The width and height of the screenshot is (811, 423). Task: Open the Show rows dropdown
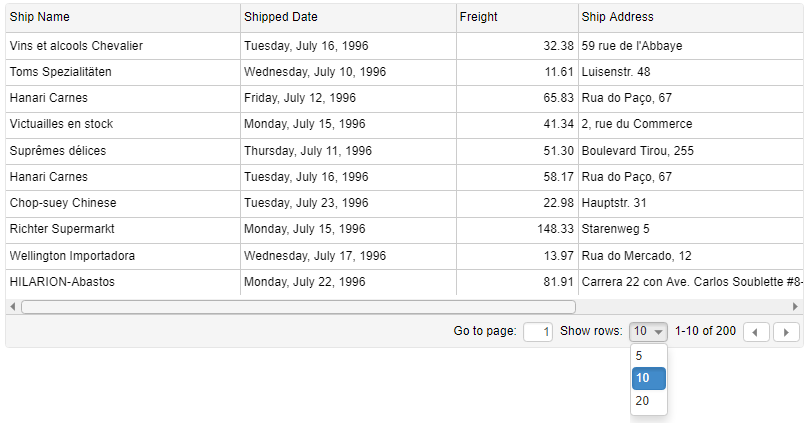[648, 331]
